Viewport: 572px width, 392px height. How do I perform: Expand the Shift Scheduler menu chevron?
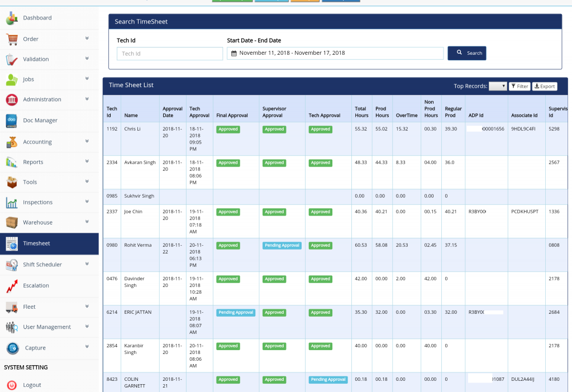(x=87, y=264)
